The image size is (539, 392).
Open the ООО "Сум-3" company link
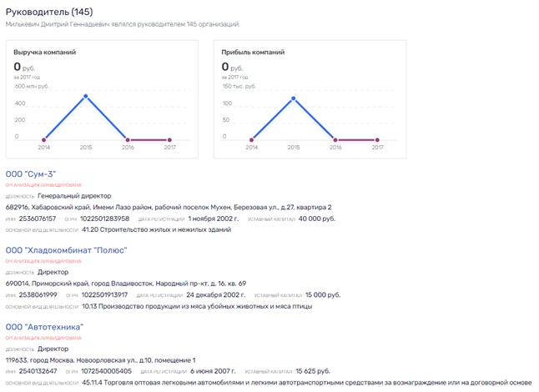click(x=31, y=174)
